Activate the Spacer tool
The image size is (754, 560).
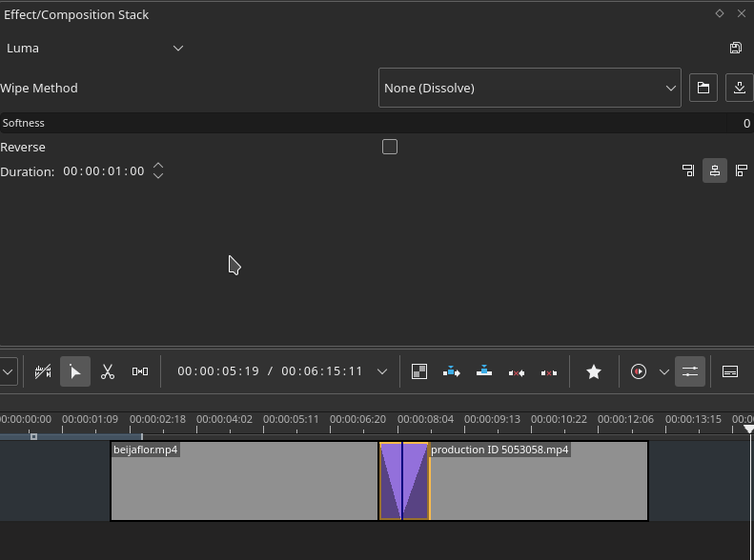coord(140,371)
